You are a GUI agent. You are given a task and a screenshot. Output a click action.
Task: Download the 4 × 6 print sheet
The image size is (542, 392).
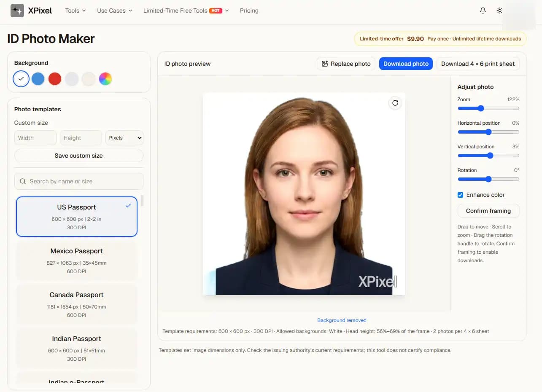pos(478,64)
